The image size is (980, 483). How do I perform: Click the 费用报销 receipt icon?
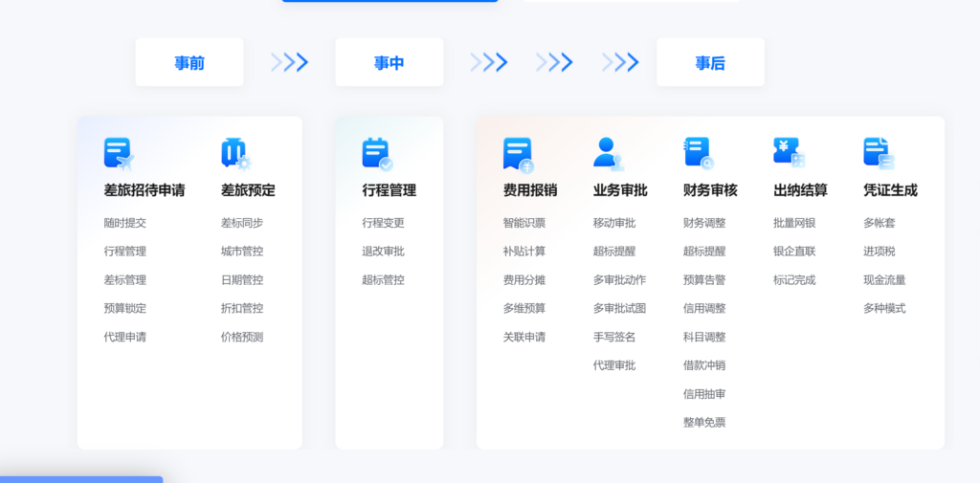click(x=518, y=153)
